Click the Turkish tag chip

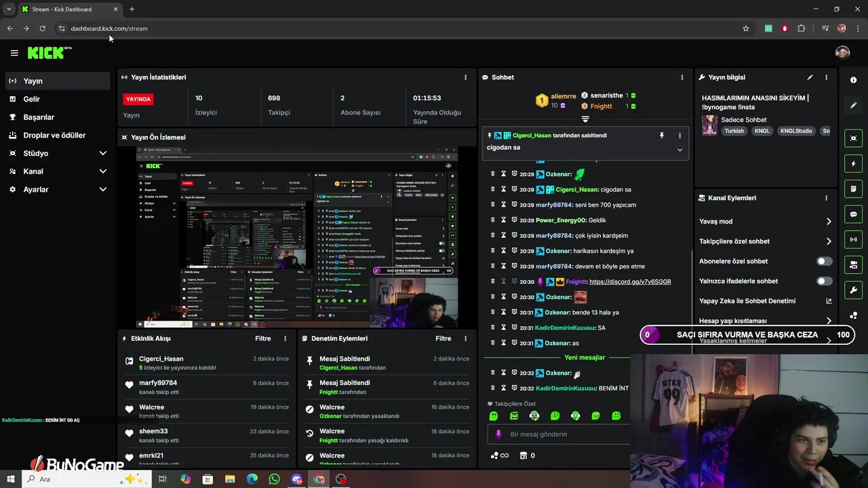(734, 131)
